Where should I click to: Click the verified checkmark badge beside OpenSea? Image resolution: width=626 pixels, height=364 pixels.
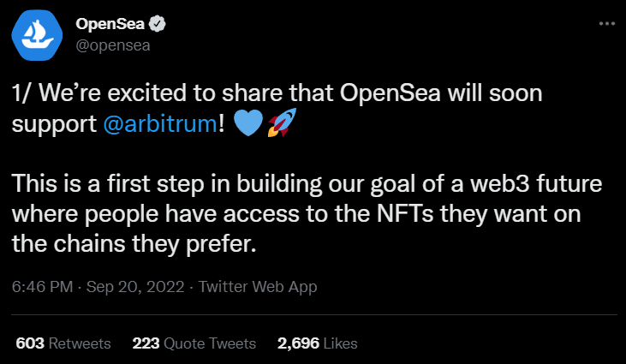pos(158,24)
